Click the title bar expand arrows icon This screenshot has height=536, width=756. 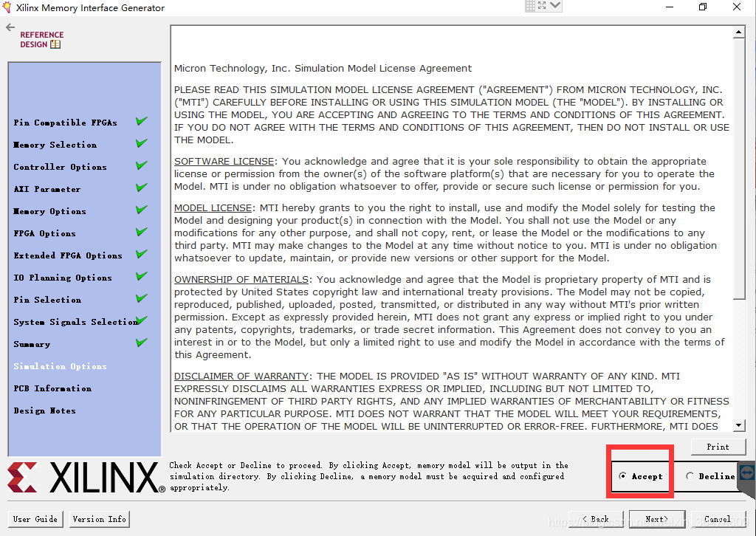[542, 5]
